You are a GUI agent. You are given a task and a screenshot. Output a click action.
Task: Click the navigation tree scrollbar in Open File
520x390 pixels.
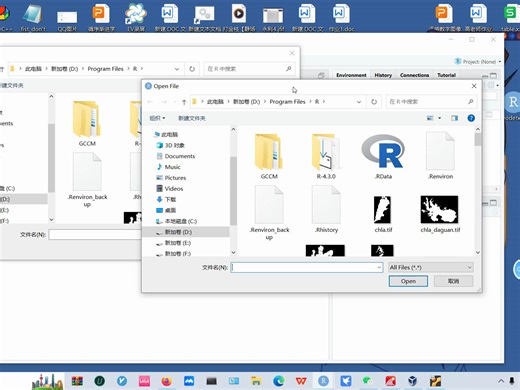click(233, 191)
